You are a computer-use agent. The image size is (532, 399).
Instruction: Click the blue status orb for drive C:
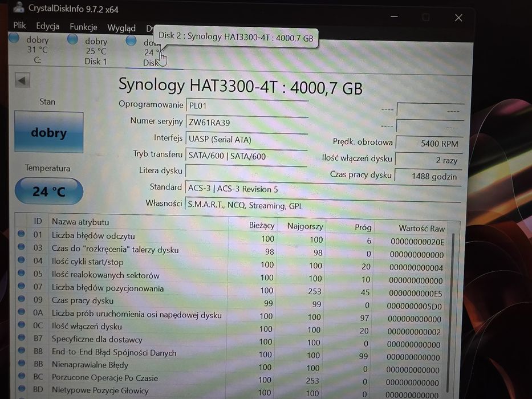(14, 38)
